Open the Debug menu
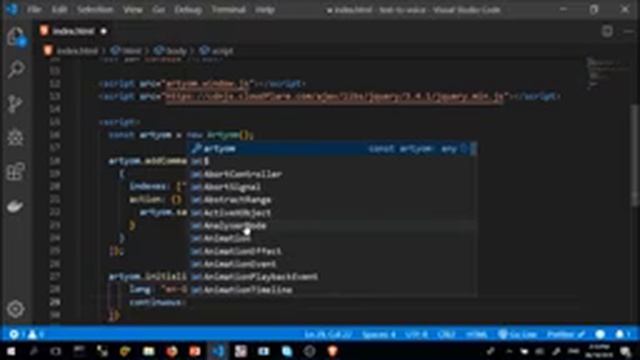 (188, 9)
